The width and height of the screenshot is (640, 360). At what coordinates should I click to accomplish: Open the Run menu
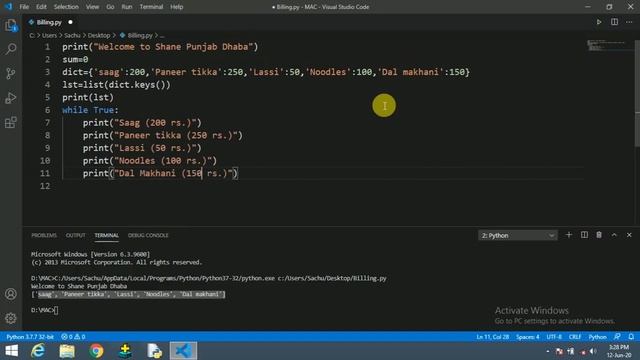coord(127,7)
